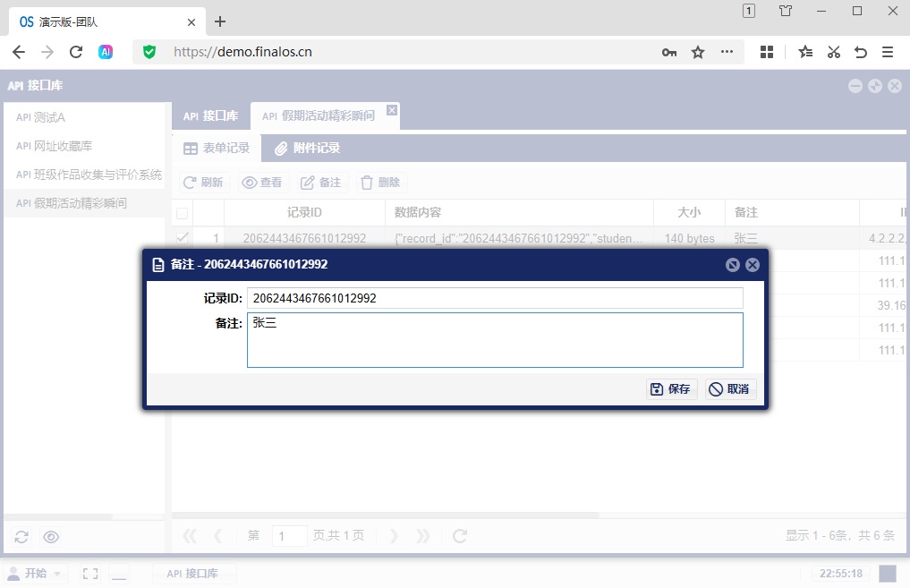
Task: Select API 测试A in sidebar
Action: pyautogui.click(x=84, y=117)
